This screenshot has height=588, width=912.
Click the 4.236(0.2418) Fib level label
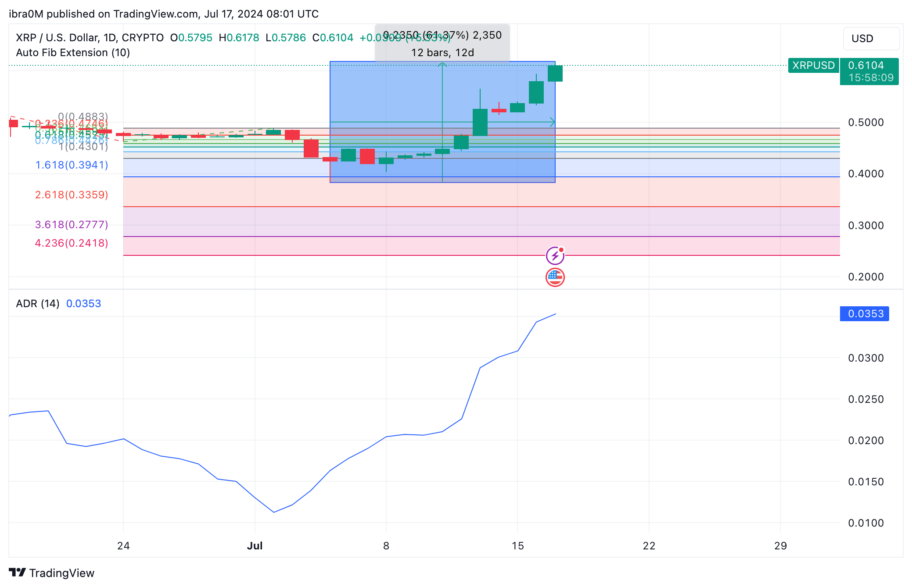pyautogui.click(x=72, y=243)
